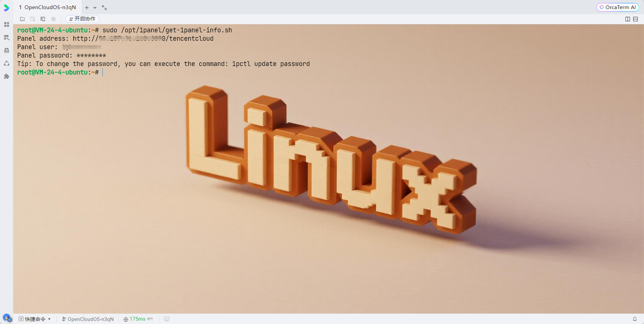
Task: Click the history clock icon in toolbar
Action: [x=53, y=19]
